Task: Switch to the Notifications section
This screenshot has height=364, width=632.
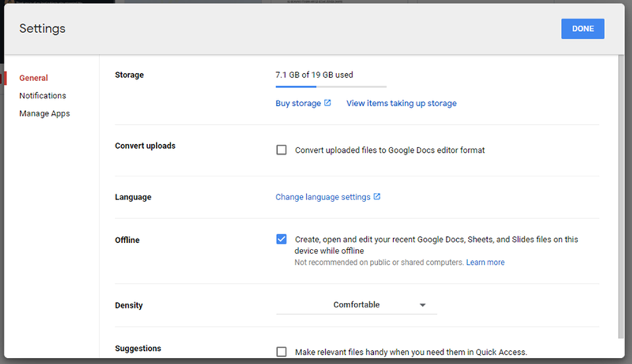Action: [x=43, y=95]
